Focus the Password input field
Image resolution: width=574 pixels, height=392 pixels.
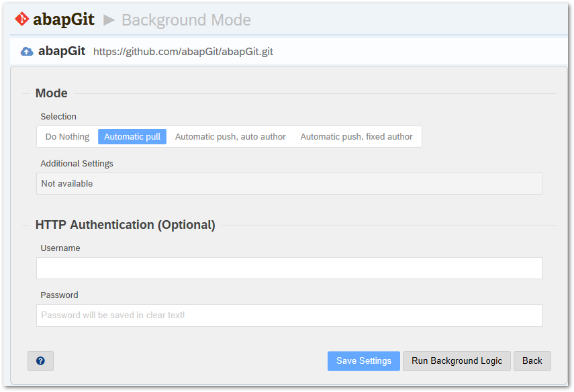(289, 315)
